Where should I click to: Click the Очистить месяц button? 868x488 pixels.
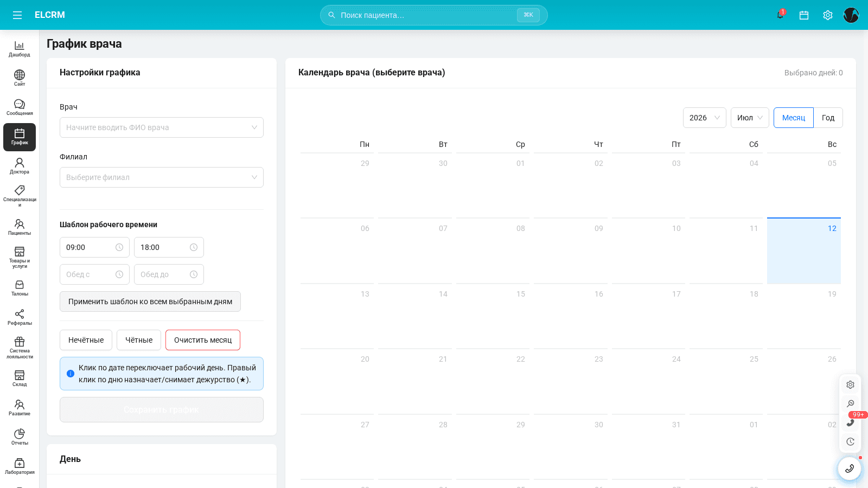coord(203,340)
